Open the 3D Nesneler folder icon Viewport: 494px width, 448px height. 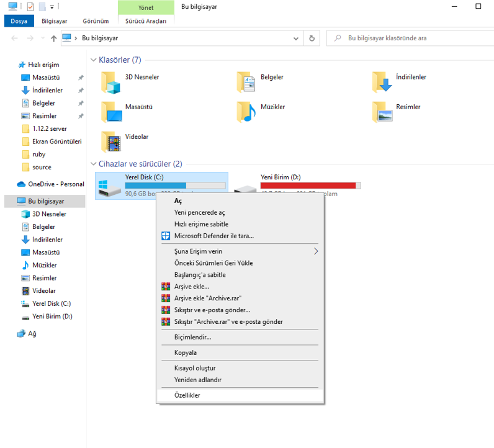pos(110,83)
